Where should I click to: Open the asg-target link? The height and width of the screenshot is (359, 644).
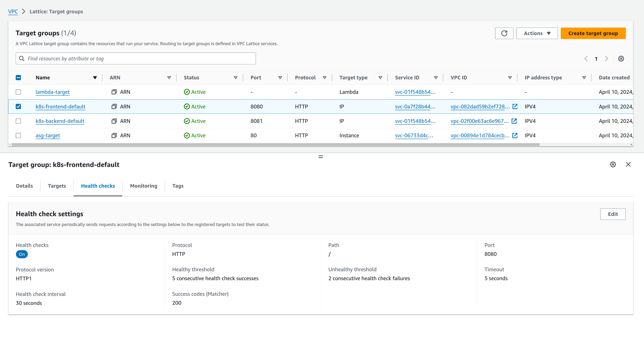point(48,136)
